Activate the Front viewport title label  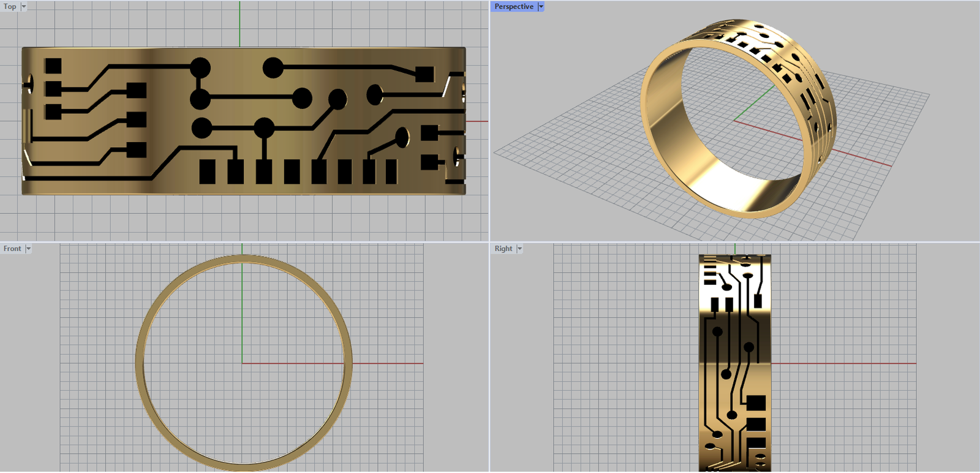12,249
